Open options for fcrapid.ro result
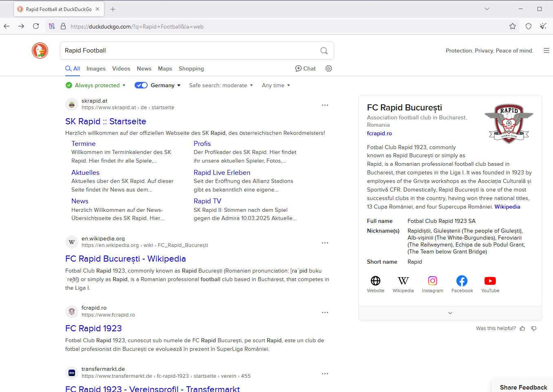Screen dimensions: 553x392 pyautogui.click(x=325, y=313)
